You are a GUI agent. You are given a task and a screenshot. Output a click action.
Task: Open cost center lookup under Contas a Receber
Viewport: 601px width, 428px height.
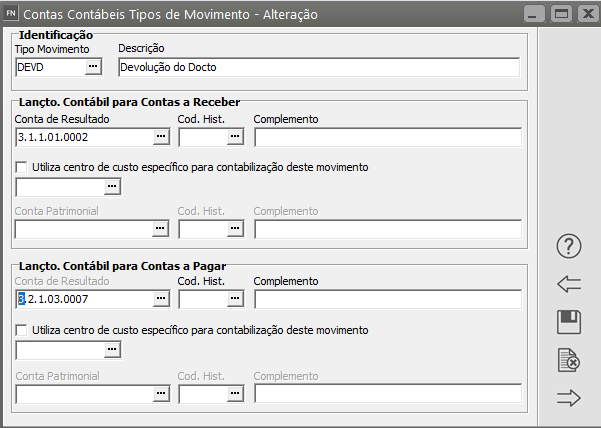click(112, 186)
